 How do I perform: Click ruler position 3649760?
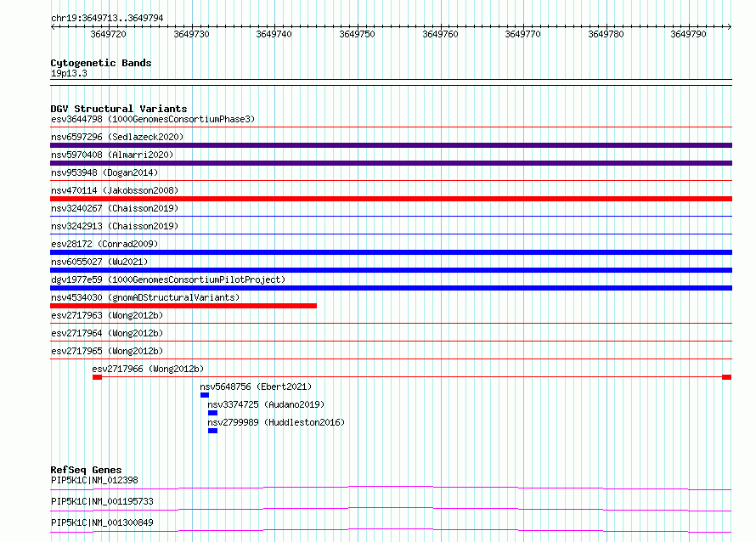440,34
